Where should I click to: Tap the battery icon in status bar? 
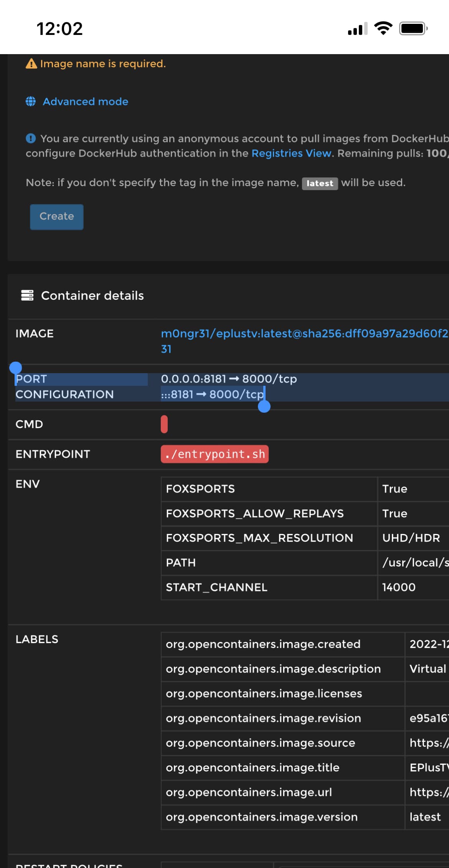pos(413,28)
